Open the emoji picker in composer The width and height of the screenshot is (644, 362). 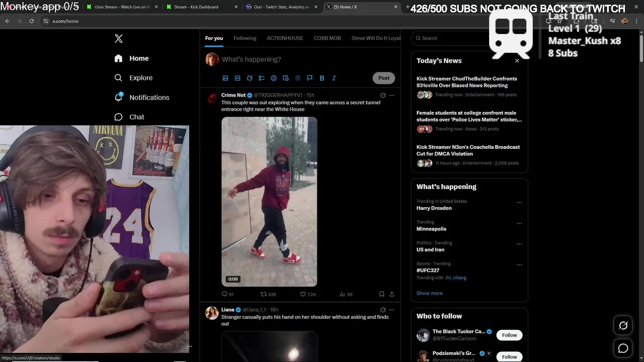(274, 78)
